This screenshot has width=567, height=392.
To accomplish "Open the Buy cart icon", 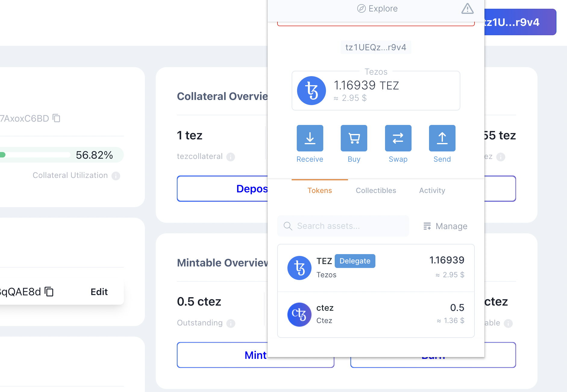I will point(354,138).
